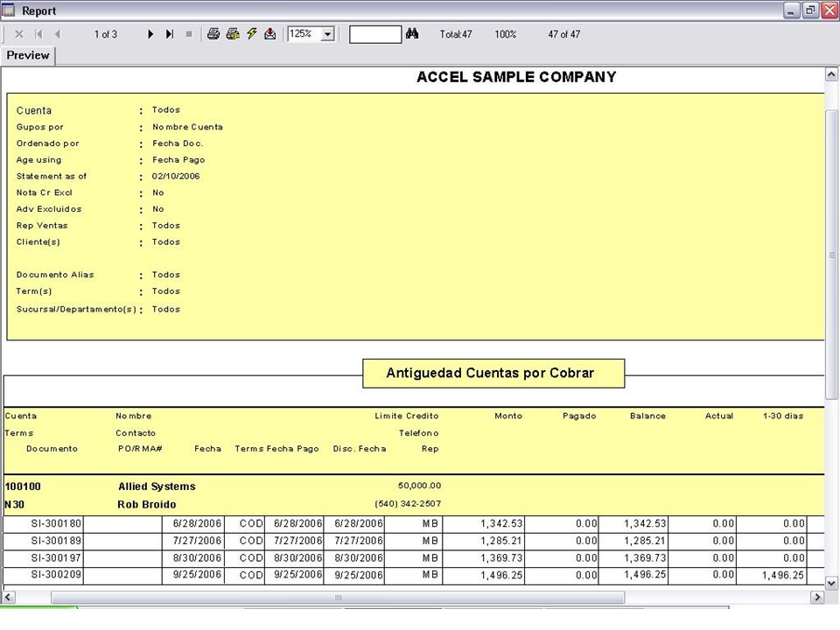Viewport: 840px width, 630px height.
Task: Click document SI-300189
Action: pyautogui.click(x=56, y=541)
